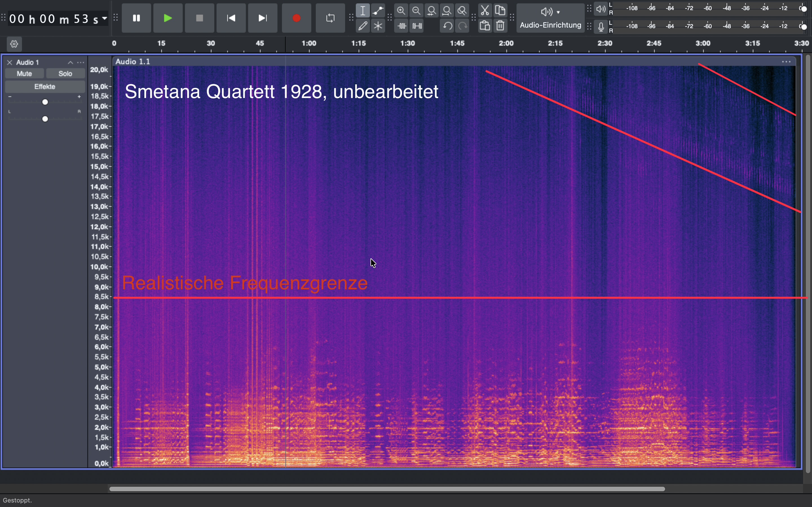Pick the Draw pencil tool
Image resolution: width=812 pixels, height=507 pixels.
coord(363,26)
